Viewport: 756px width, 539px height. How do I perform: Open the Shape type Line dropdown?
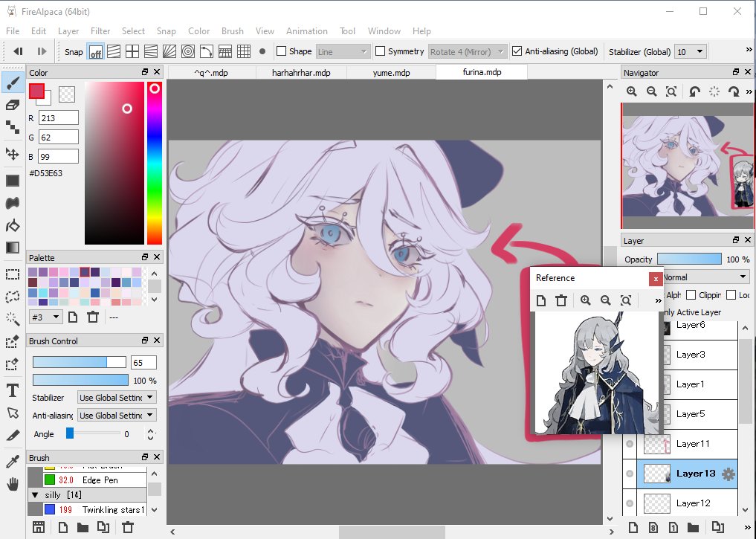343,51
